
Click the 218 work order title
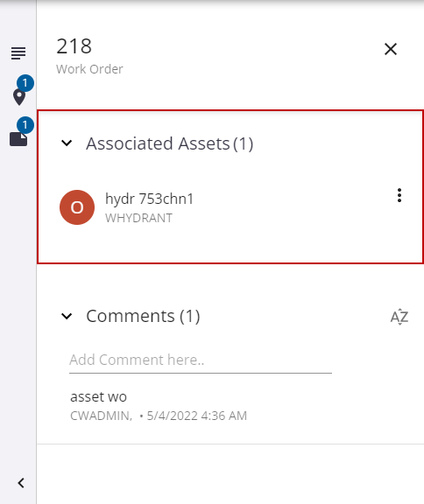tap(74, 46)
